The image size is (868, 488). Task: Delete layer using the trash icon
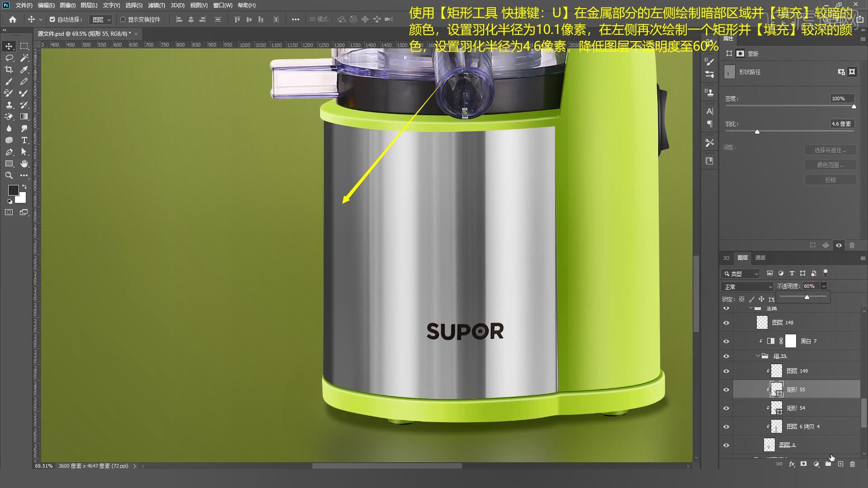[852, 464]
